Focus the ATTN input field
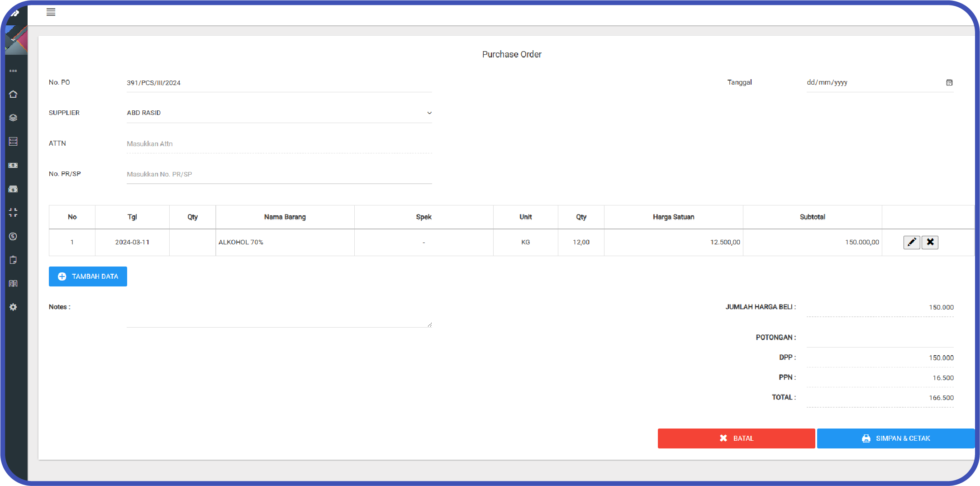 tap(279, 143)
